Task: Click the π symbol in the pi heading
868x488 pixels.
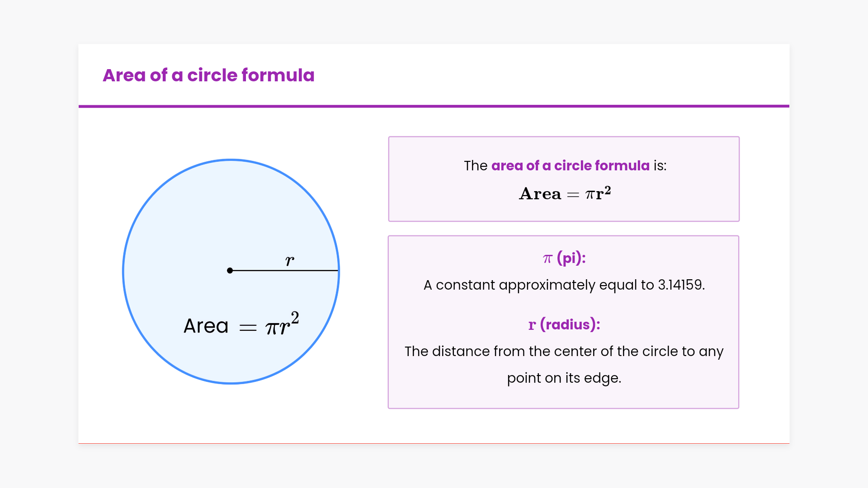Action: click(547, 258)
